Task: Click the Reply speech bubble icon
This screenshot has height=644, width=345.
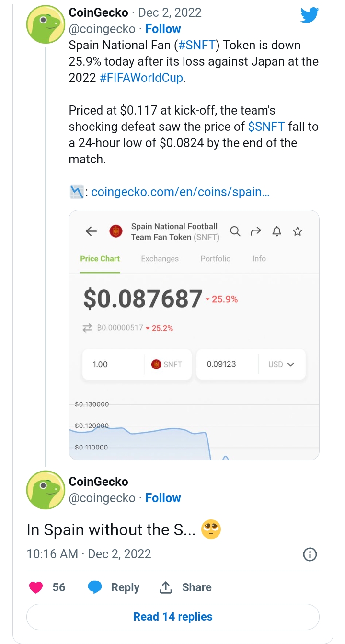Action: point(95,587)
